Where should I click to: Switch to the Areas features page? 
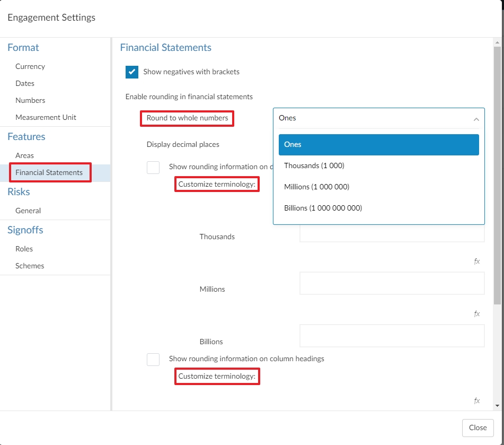[x=24, y=156]
